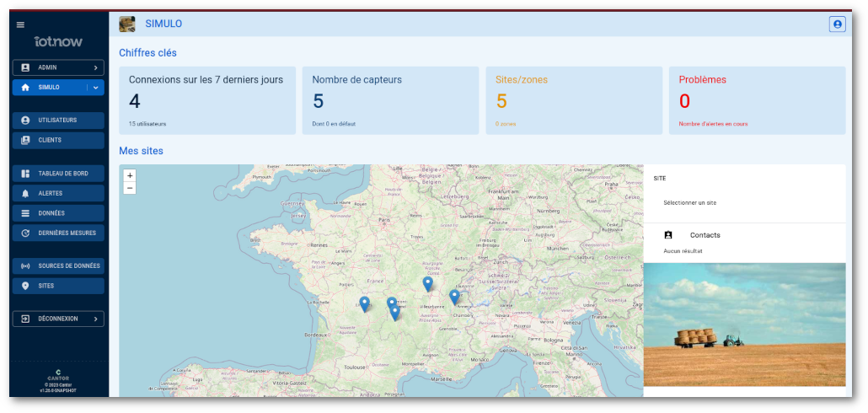Click the SIMULO logo thumbnail in header
Screen dimensions: 868x413
point(126,24)
